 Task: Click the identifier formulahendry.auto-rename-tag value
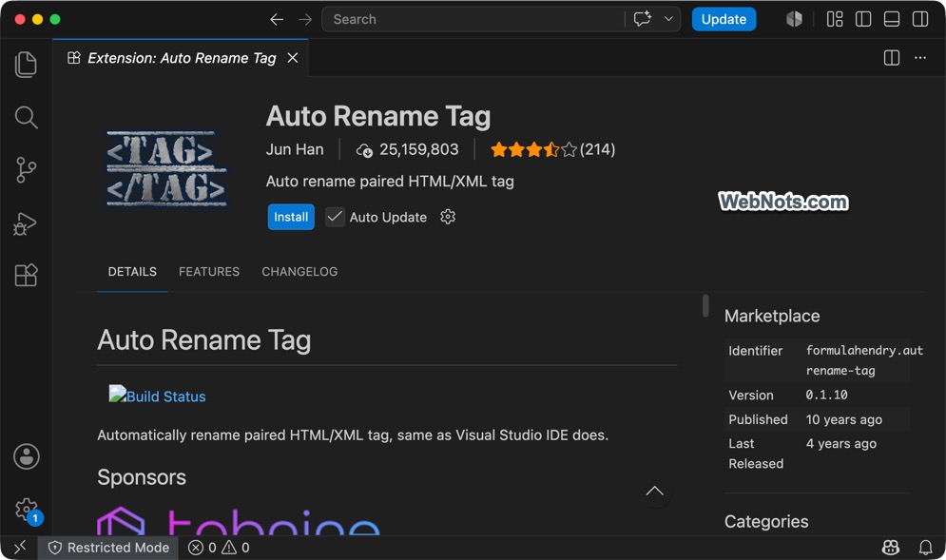click(x=864, y=360)
